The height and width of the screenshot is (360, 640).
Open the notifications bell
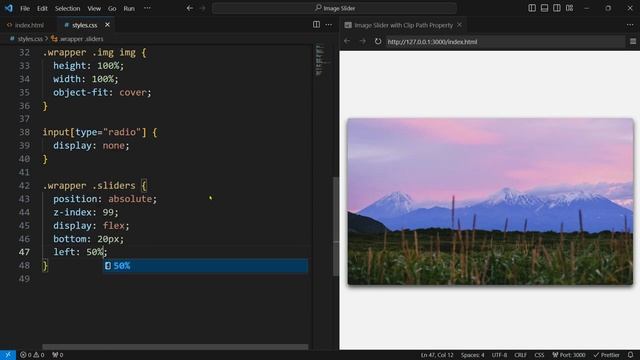631,355
